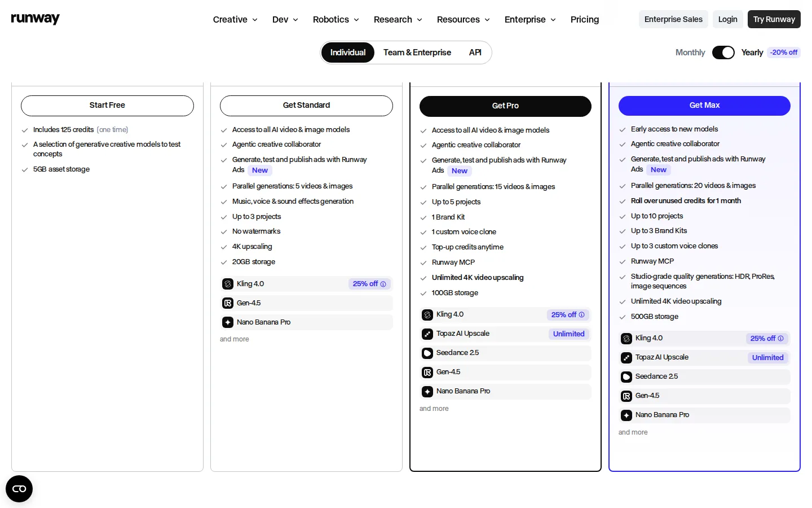
Task: Click Kling 4.0 icon in Pro plan
Action: click(x=427, y=315)
